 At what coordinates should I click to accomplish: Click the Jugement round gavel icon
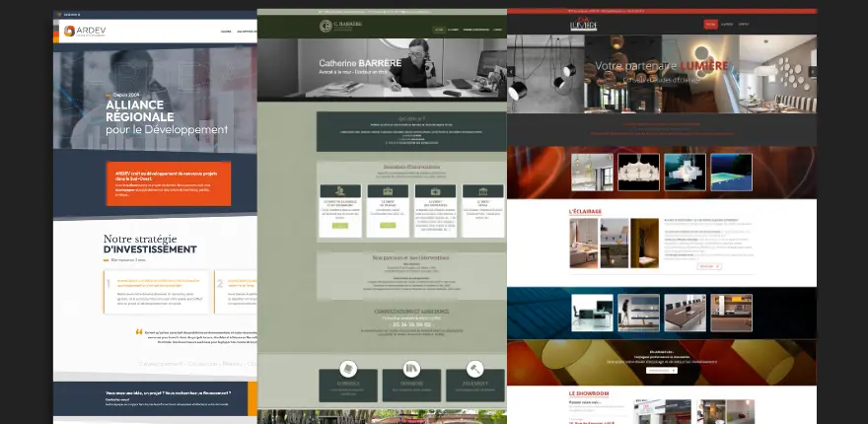475,369
